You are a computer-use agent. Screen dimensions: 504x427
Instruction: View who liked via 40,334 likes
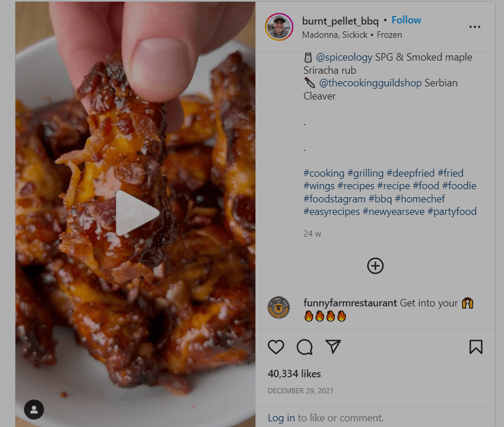[x=294, y=373]
